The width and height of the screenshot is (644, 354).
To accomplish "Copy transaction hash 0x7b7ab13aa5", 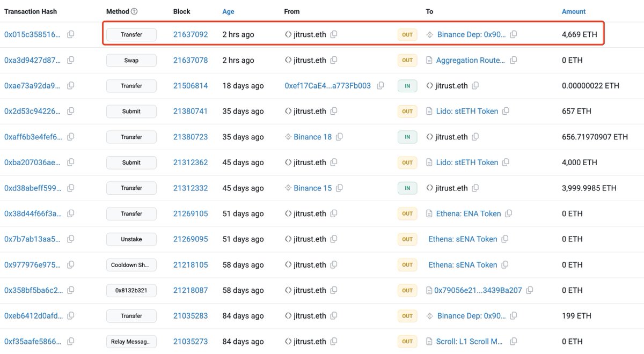I will point(70,239).
